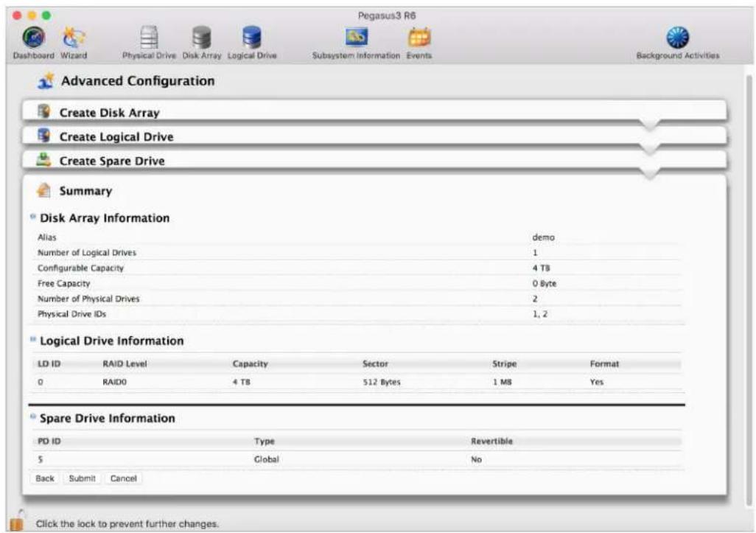Screen dimensions: 756x533
Task: Collapse the Logical Drive Information section
Action: point(32,340)
